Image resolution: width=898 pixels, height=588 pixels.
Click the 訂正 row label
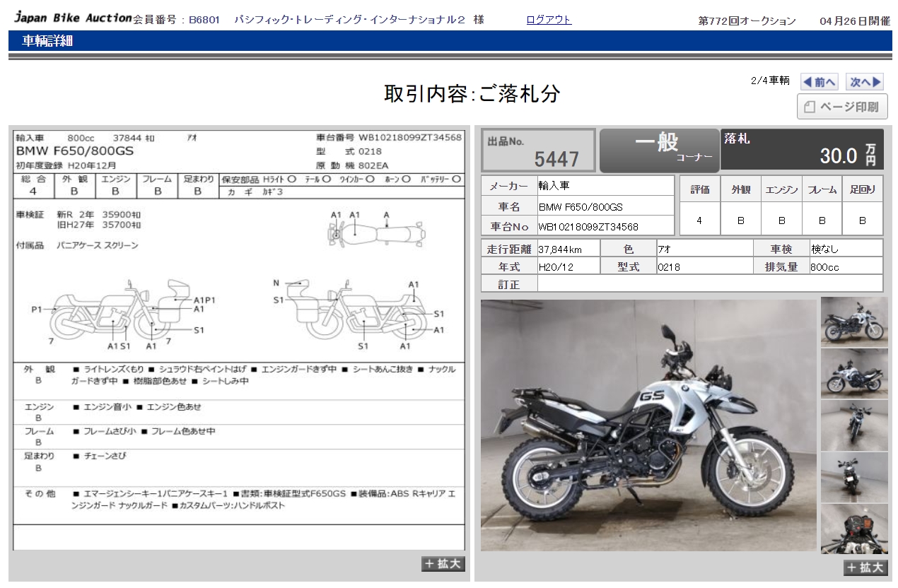click(509, 285)
